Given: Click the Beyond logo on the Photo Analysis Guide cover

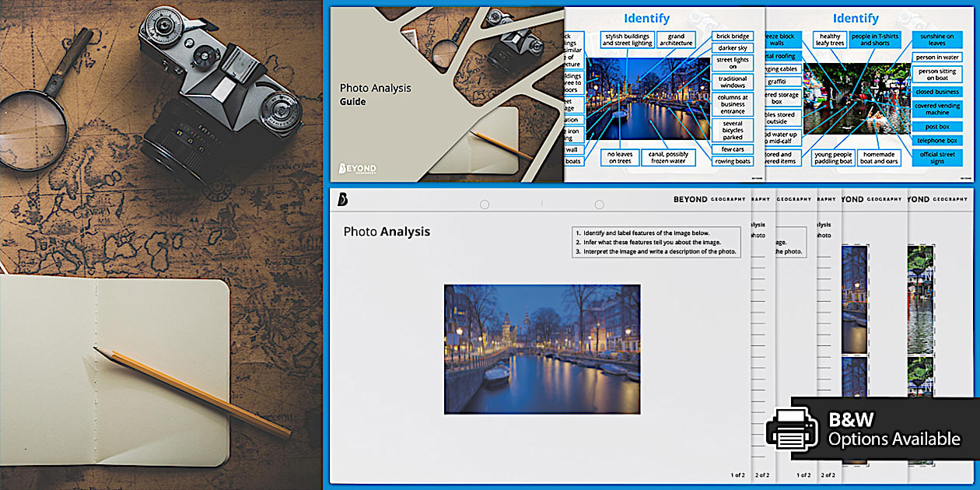Looking at the screenshot, I should click(x=357, y=166).
